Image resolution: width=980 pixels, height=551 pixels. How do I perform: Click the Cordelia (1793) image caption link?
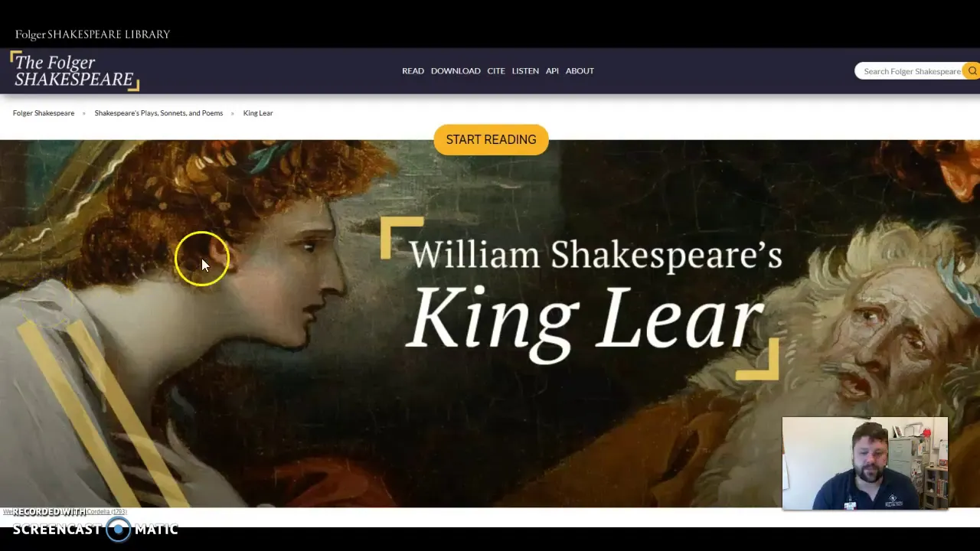(106, 512)
